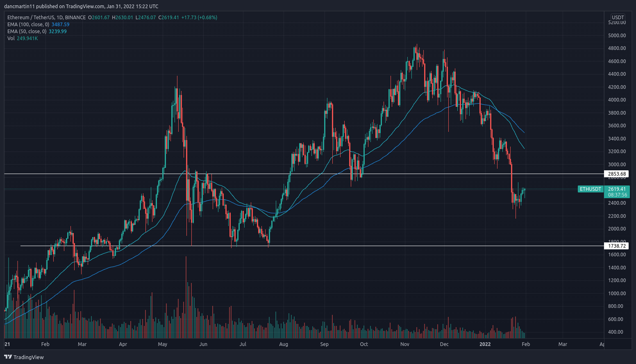The width and height of the screenshot is (636, 364).
Task: Click the TradingView logo icon
Action: point(8,357)
